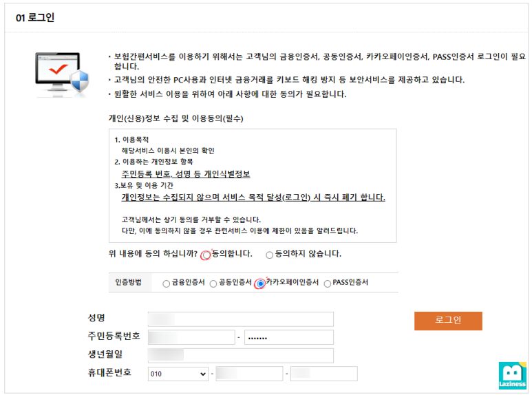Click the masked 주민등록번호 second field

289,337
